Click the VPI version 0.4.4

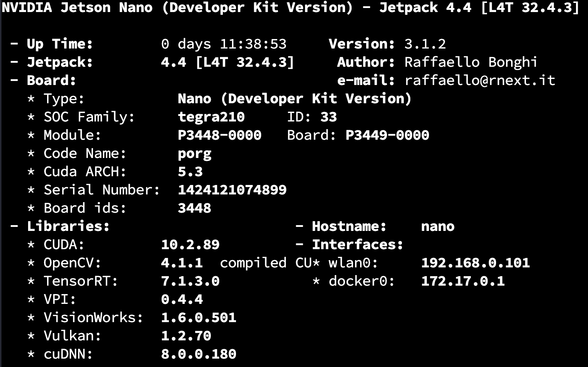point(182,299)
